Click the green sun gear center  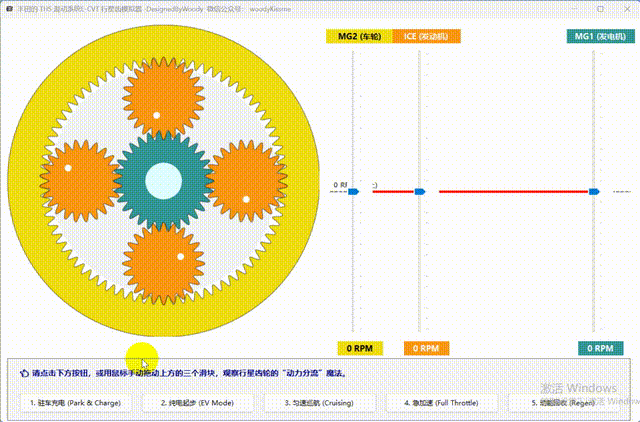tap(162, 181)
